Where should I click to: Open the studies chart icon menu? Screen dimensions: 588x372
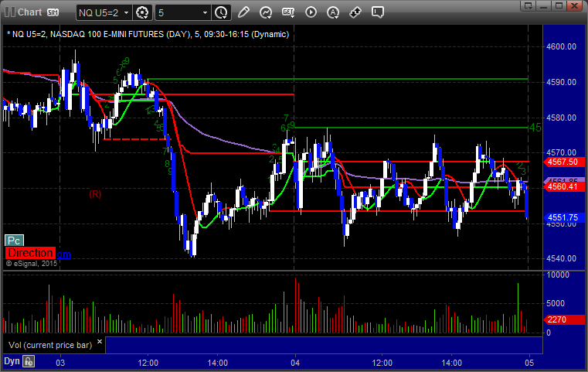(266, 13)
